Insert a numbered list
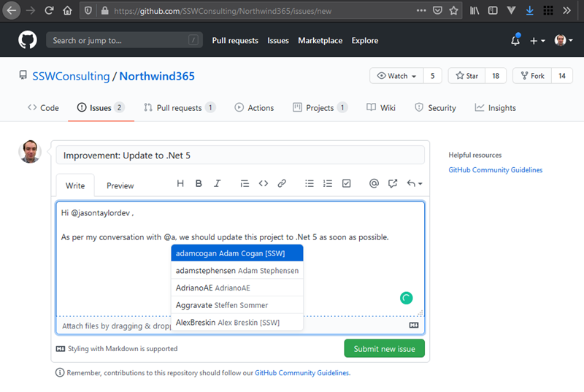 328,184
